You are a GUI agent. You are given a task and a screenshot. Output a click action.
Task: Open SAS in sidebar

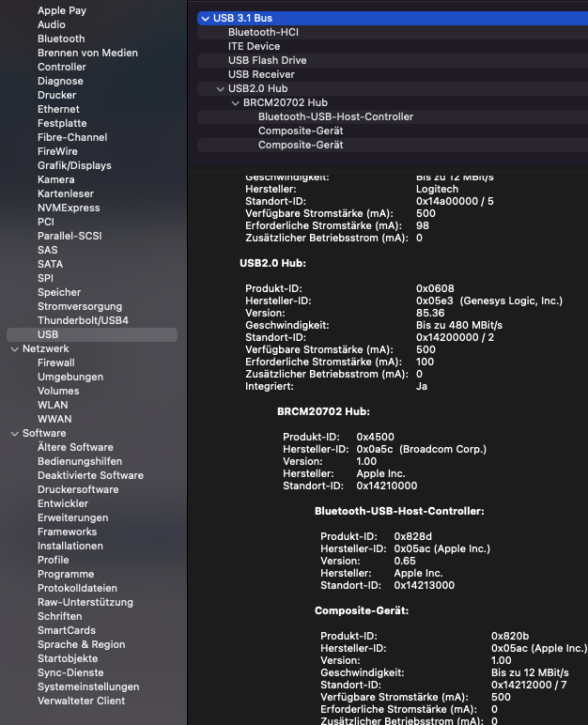(x=48, y=250)
